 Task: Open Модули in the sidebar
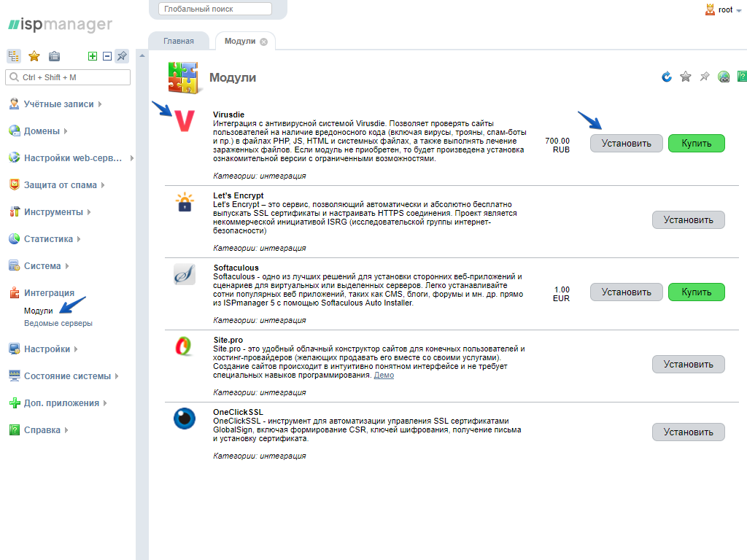click(x=39, y=311)
